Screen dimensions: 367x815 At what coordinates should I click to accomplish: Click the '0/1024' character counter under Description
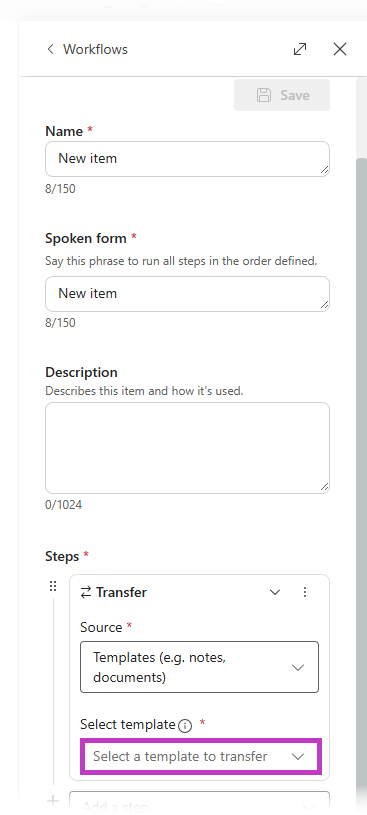pos(63,505)
